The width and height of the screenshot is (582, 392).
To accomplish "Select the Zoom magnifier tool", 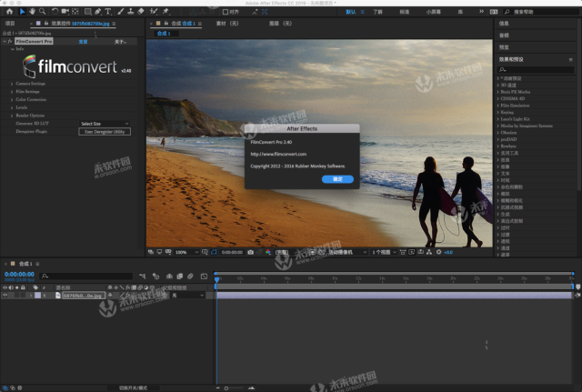I will 43,12.
